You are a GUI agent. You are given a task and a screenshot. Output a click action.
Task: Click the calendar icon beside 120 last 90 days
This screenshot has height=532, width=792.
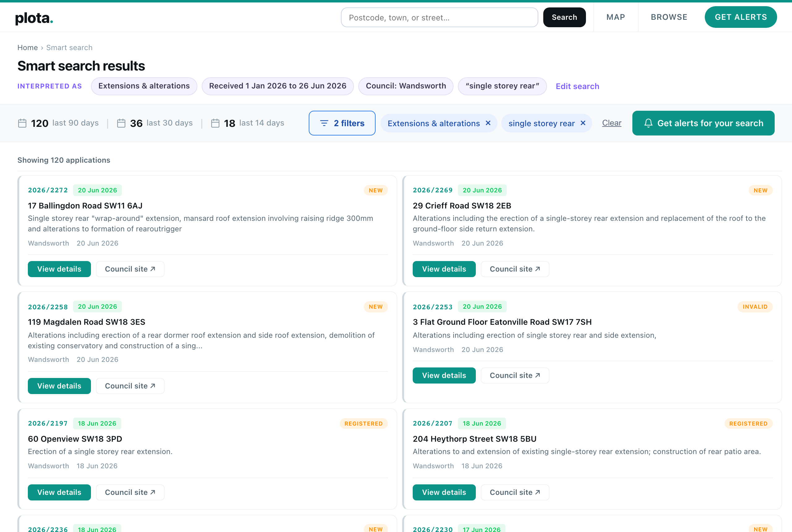coord(22,123)
